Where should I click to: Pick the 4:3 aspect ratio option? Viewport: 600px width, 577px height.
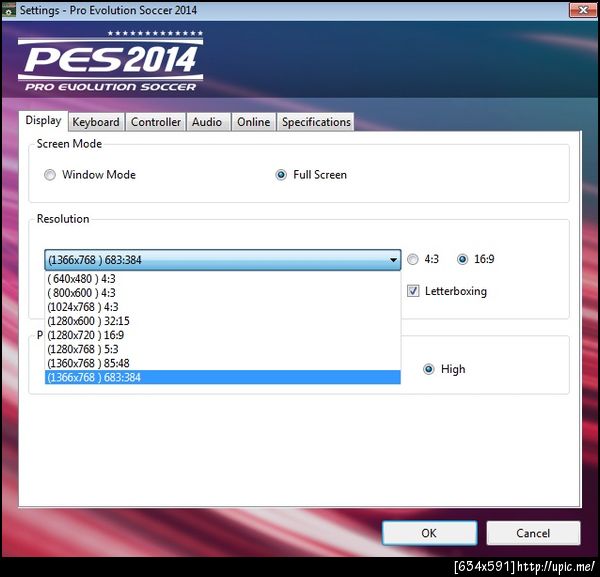[x=412, y=259]
